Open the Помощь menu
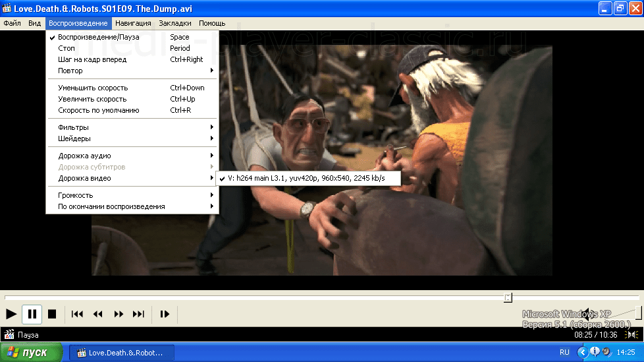The height and width of the screenshot is (362, 644). pos(212,23)
